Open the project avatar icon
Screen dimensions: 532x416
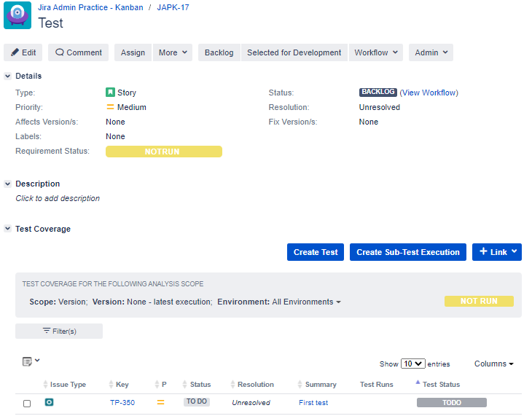17,15
